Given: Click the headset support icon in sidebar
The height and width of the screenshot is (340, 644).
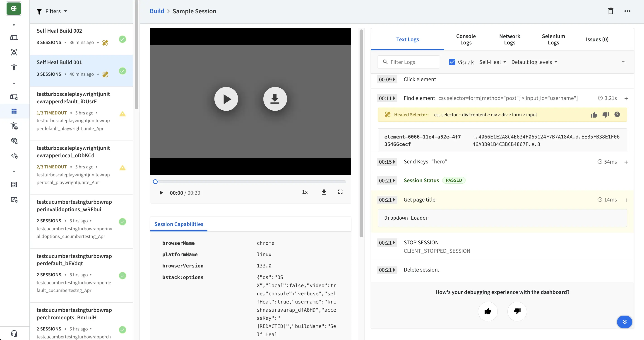Looking at the screenshot, I should pos(14,333).
